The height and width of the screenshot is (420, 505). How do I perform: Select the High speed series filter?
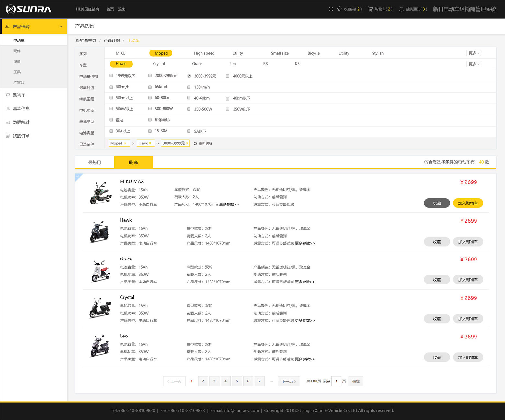(x=204, y=53)
